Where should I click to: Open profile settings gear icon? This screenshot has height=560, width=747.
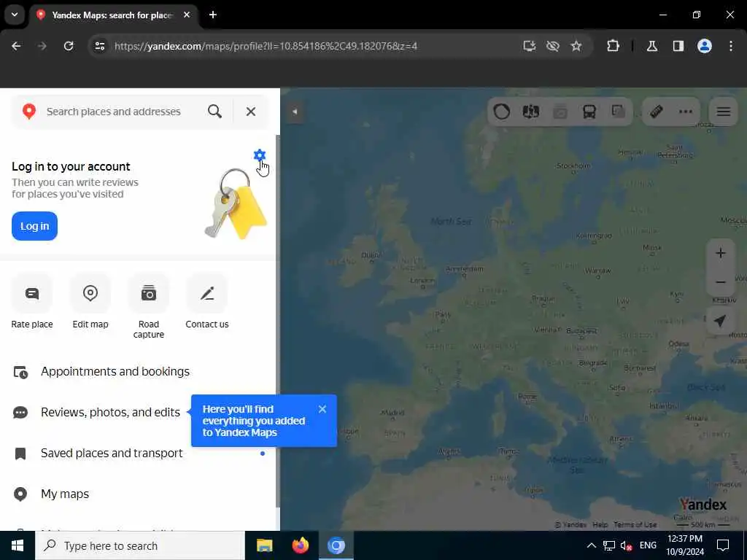260,155
